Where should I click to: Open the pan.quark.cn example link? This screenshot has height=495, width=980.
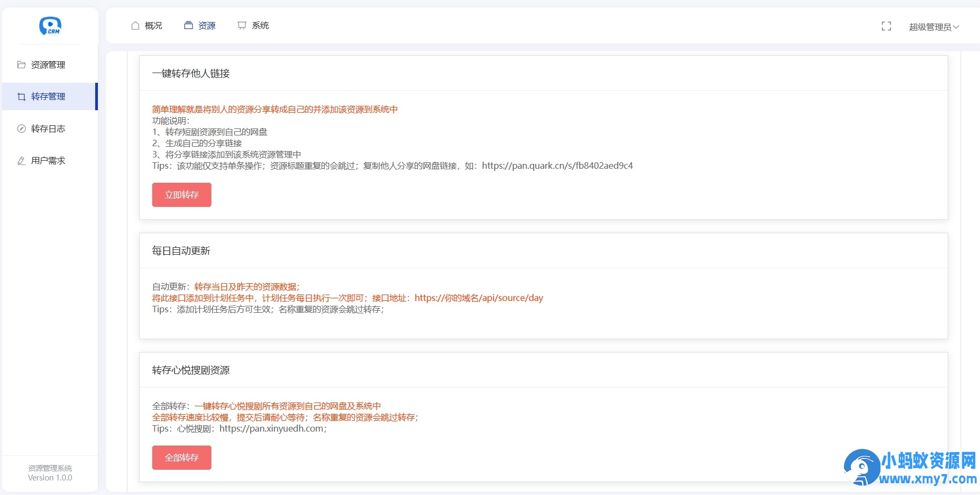click(x=557, y=166)
